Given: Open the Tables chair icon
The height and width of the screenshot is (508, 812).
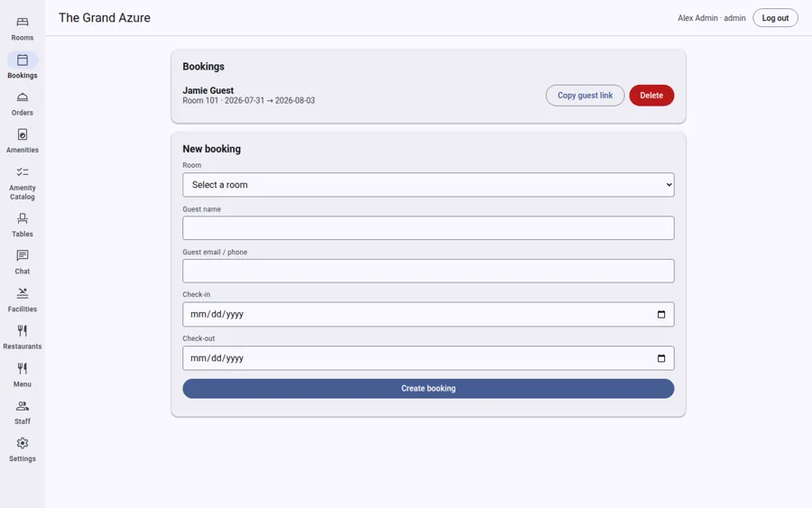Looking at the screenshot, I should (x=23, y=218).
